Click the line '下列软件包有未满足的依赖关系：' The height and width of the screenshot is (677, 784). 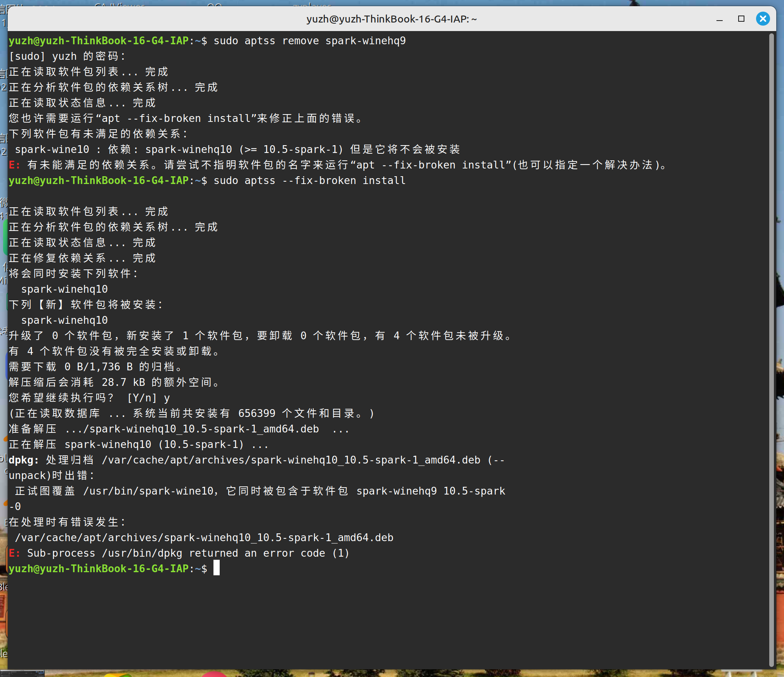[98, 134]
